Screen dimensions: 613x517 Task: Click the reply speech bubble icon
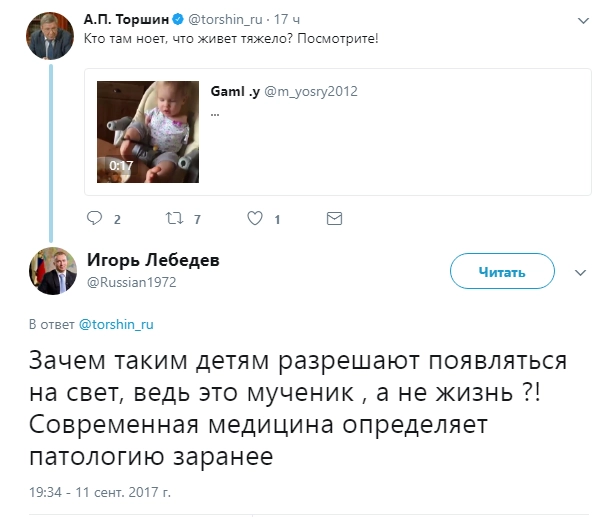[x=96, y=218]
